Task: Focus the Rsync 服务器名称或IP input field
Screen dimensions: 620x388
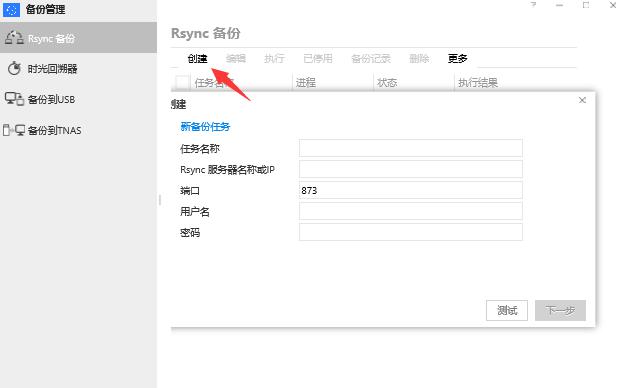Action: click(x=410, y=169)
